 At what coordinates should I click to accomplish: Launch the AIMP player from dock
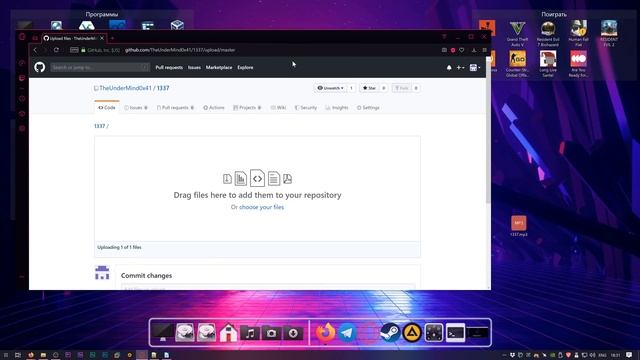pos(412,333)
